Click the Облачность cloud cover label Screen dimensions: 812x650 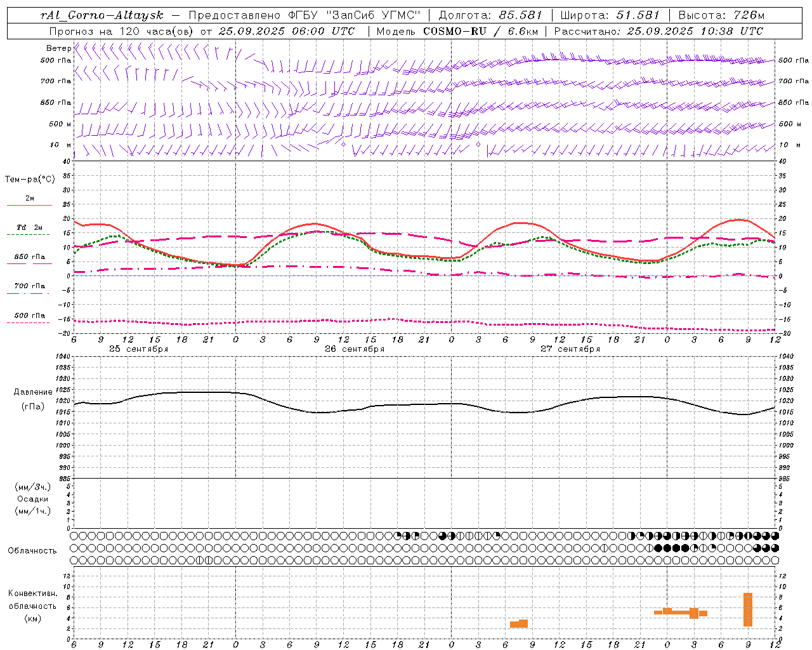pos(32,550)
